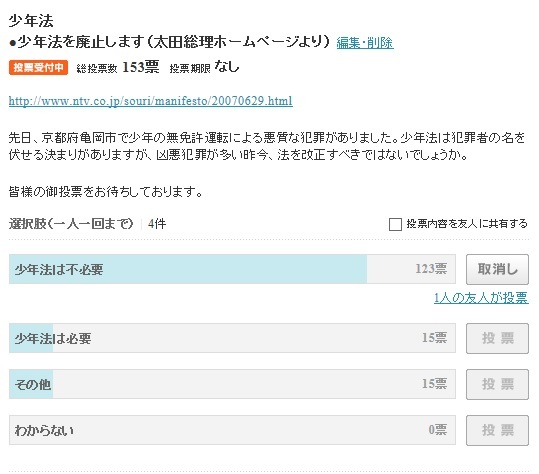Click the 少年法は必要 result bar

[232, 338]
